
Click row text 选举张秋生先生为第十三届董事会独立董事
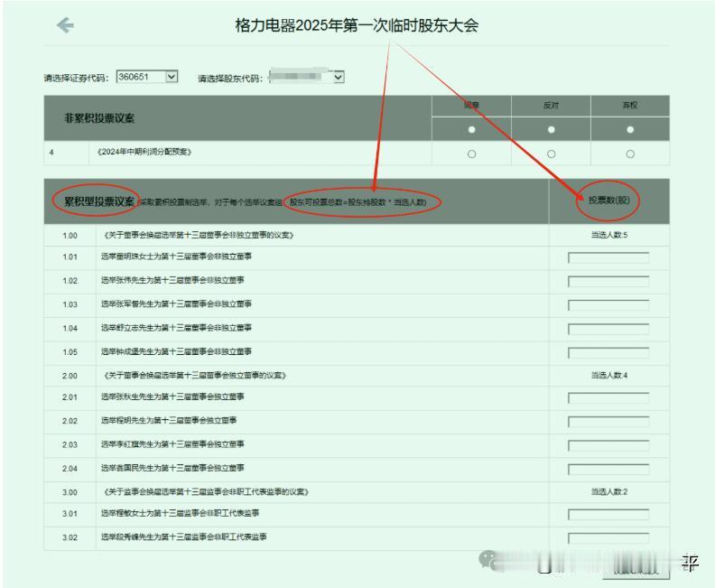click(172, 397)
